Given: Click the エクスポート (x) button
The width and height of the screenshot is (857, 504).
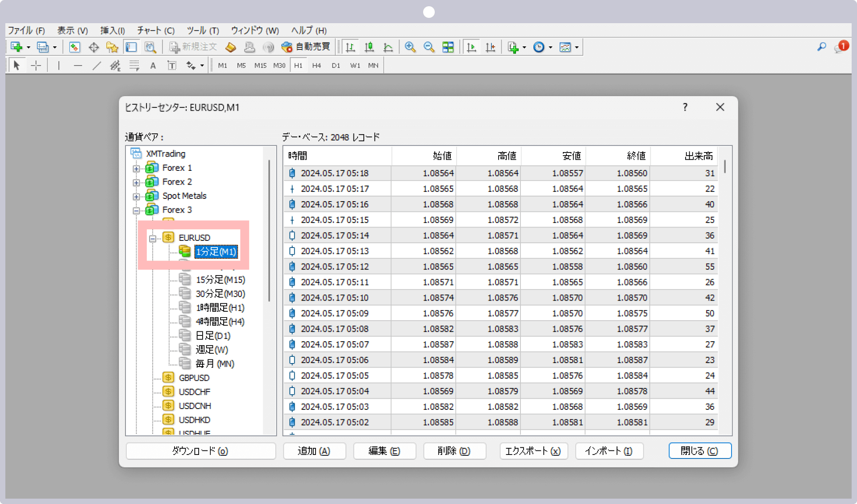Looking at the screenshot, I should (x=533, y=451).
